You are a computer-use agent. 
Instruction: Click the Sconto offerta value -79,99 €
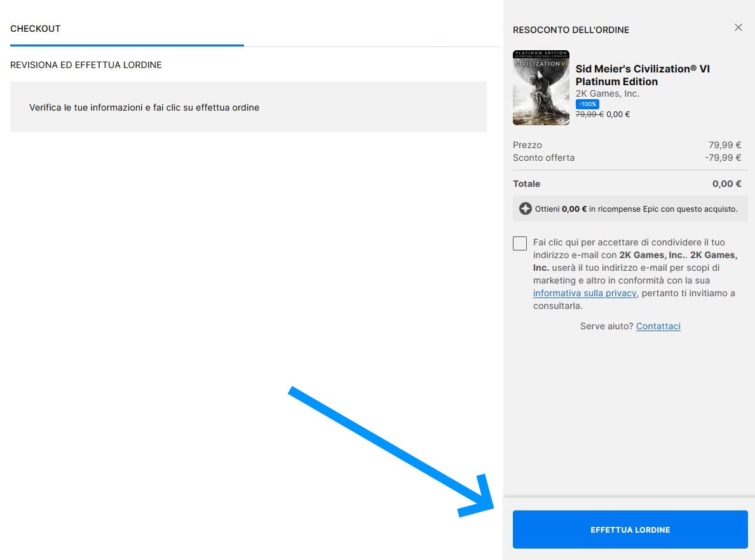[723, 158]
